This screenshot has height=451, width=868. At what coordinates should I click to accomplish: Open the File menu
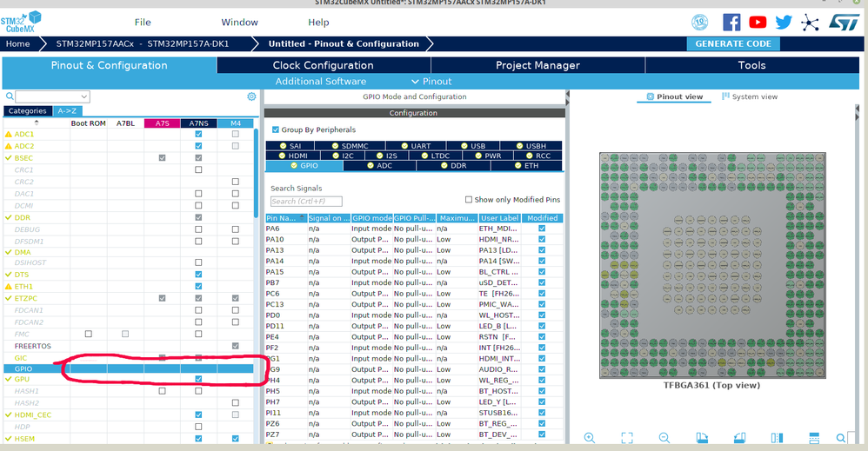143,22
